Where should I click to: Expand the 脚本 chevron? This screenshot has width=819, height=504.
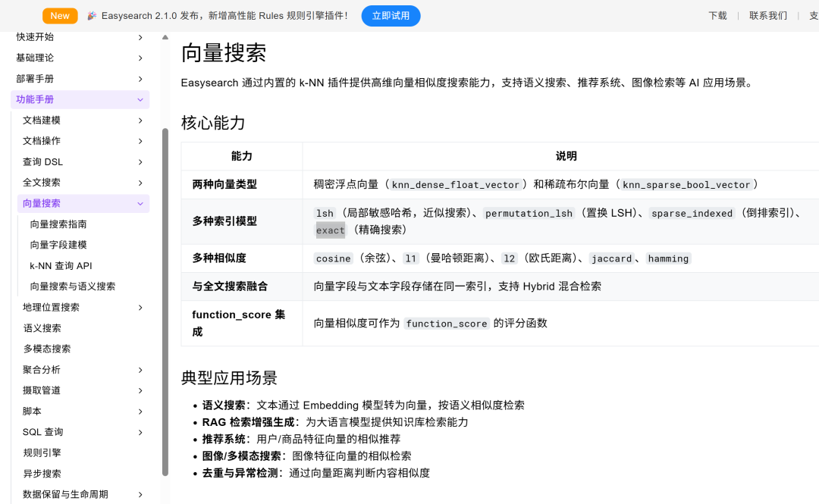click(x=140, y=412)
